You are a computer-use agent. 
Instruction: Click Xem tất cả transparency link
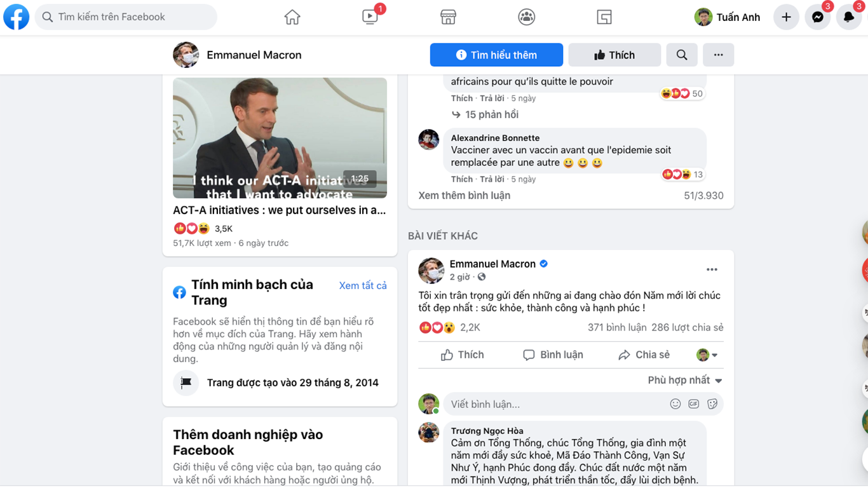coord(363,286)
